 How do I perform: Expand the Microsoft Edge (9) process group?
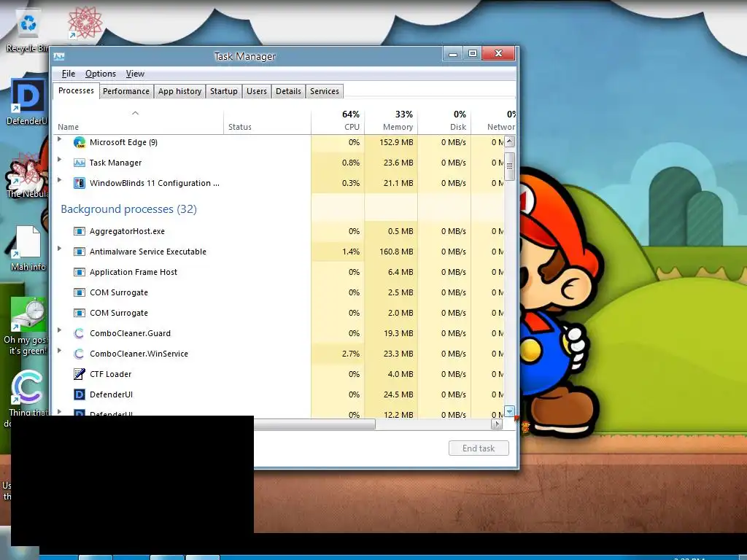coord(60,139)
